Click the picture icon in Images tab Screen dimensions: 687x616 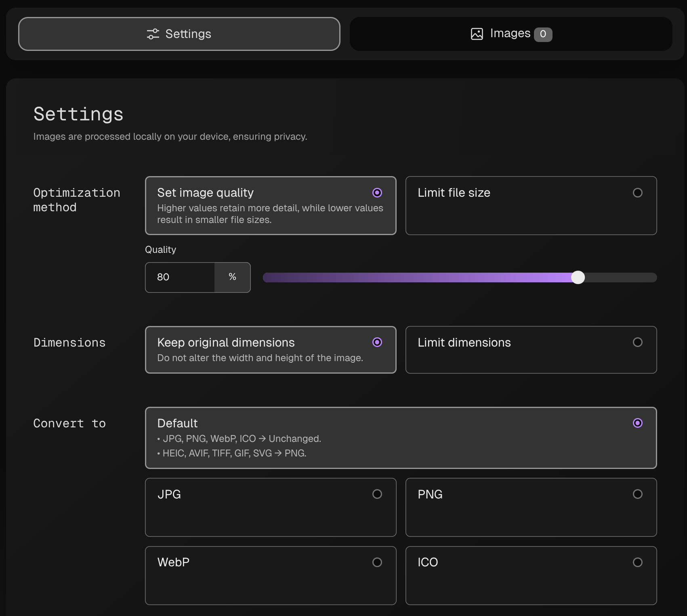pyautogui.click(x=477, y=34)
